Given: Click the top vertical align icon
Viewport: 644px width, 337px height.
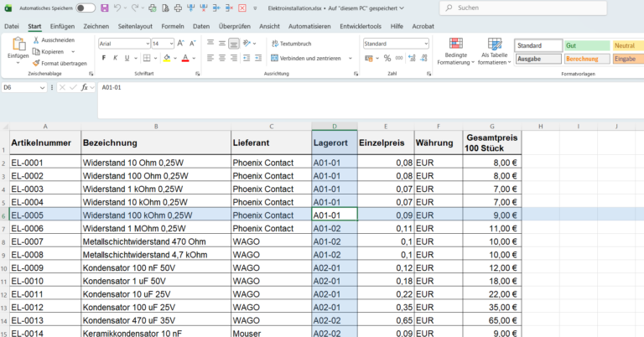Looking at the screenshot, I should pos(210,43).
